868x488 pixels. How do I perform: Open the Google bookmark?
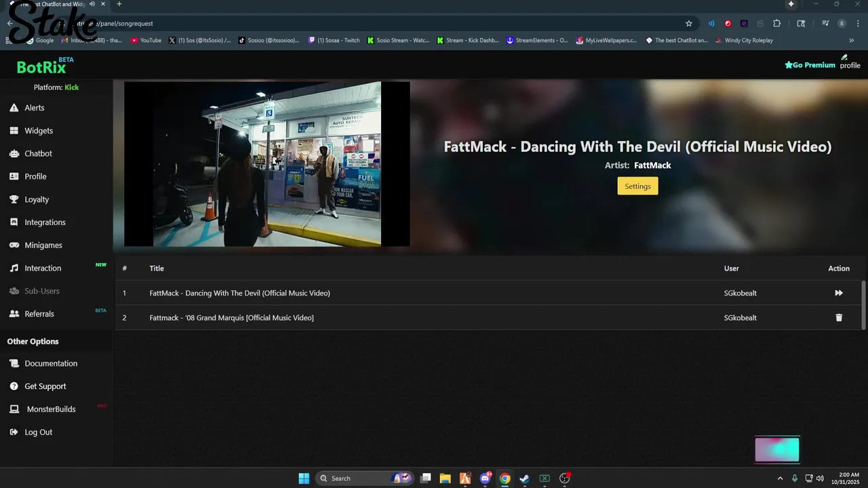(40, 41)
